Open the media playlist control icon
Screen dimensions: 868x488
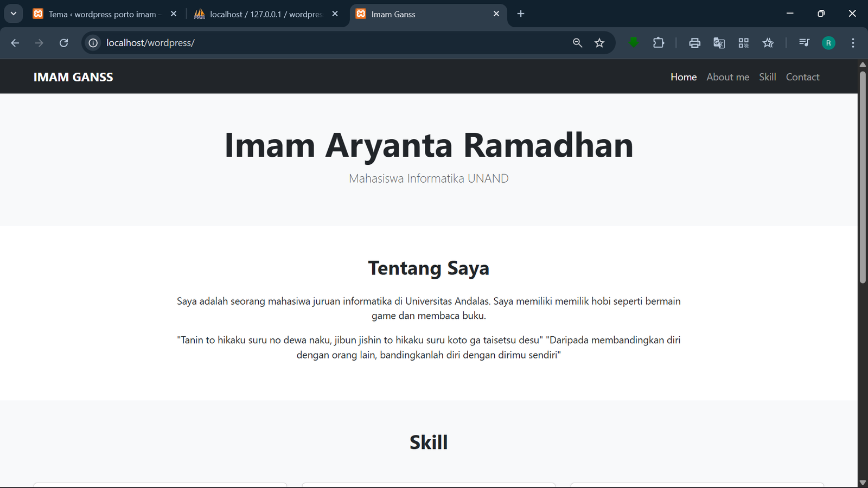(803, 43)
